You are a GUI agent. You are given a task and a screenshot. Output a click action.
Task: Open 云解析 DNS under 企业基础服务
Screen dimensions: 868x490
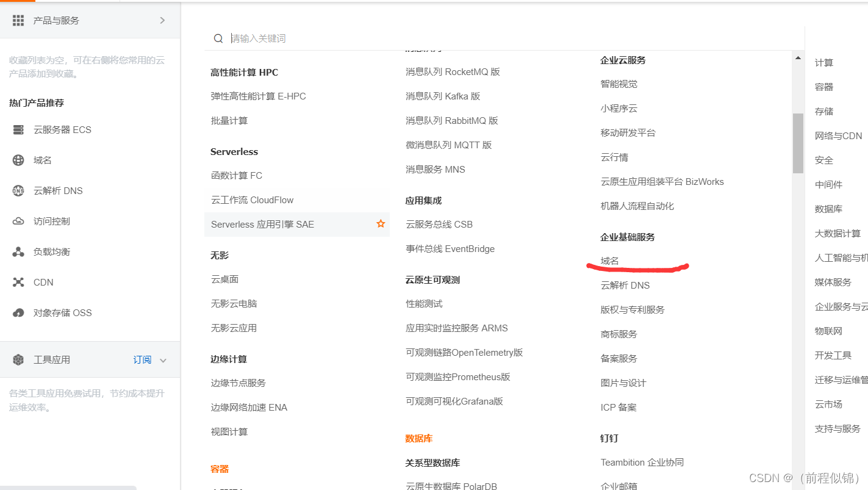(x=625, y=285)
